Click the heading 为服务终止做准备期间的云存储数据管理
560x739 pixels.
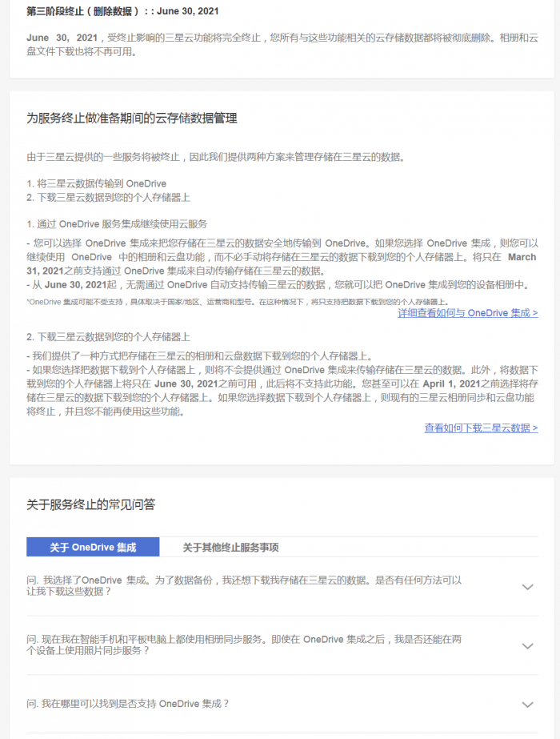132,118
